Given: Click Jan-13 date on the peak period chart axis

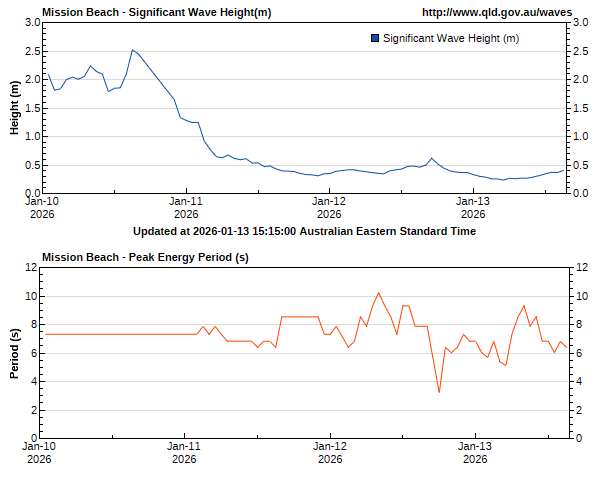Looking at the screenshot, I should pos(474,453).
